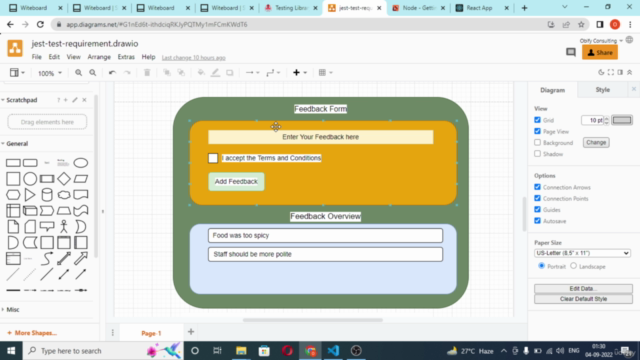Image resolution: width=640 pixels, height=360 pixels.
Task: Select the triangle shape in General
Action: point(30,195)
